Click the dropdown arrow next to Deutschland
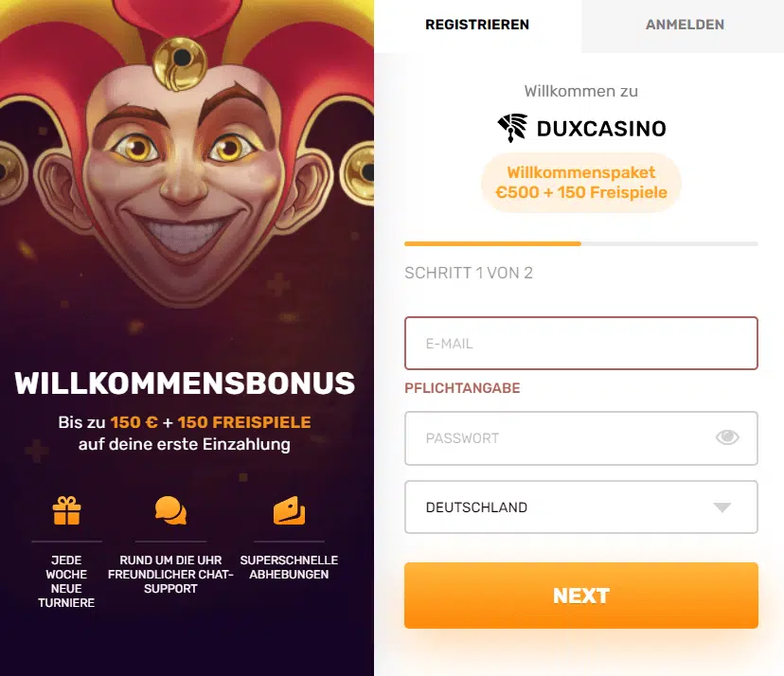Screen dimensions: 784x676 723,507
